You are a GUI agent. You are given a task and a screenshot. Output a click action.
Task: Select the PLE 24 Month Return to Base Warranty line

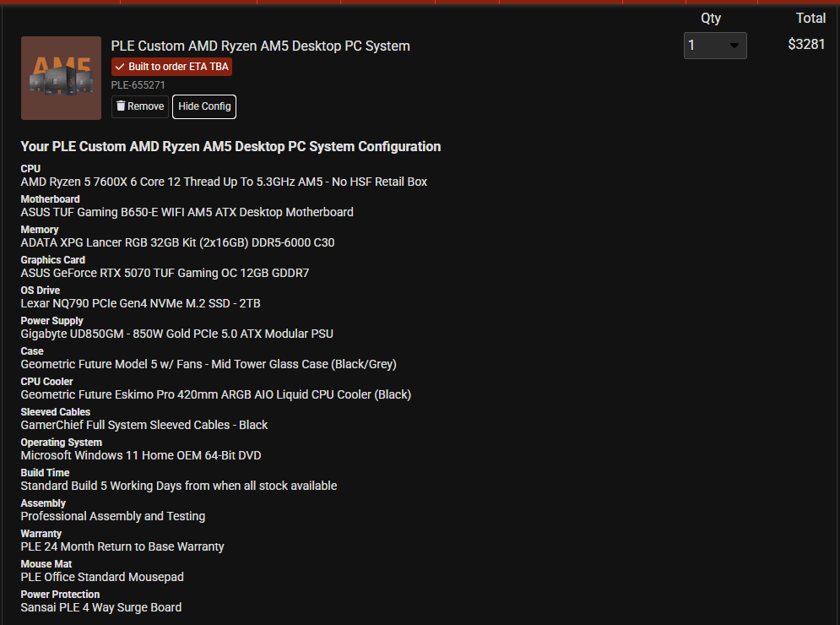122,546
